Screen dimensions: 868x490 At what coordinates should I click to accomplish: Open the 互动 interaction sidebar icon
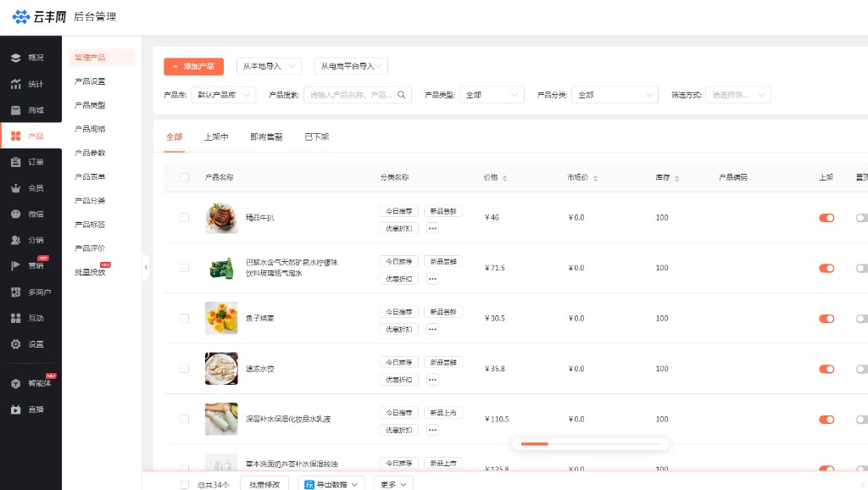[x=15, y=319]
